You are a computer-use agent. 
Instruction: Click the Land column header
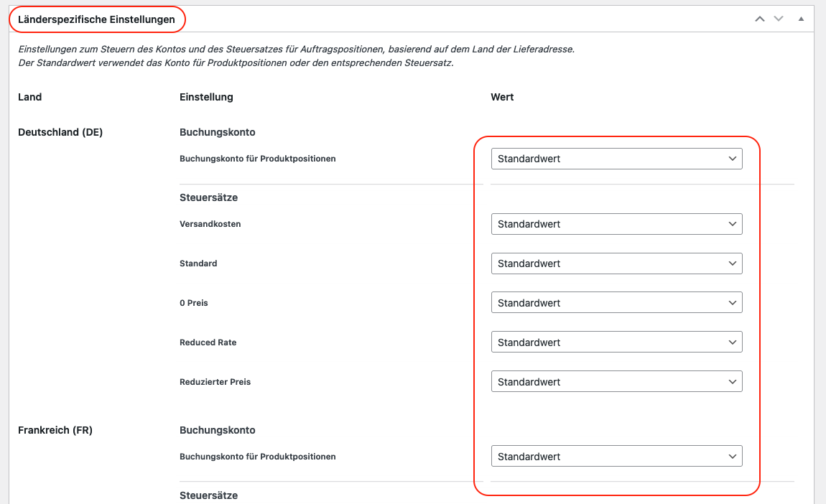coord(29,97)
